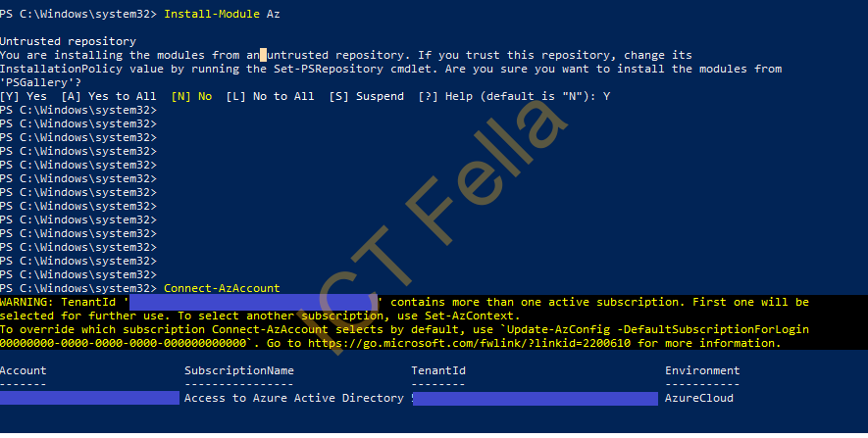Viewport: 868px width, 438px height.
Task: Click the TenantId column header
Action: point(438,370)
